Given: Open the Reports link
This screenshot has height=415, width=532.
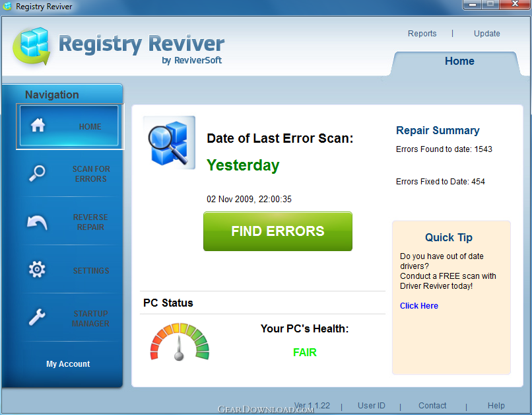Looking at the screenshot, I should [x=422, y=34].
